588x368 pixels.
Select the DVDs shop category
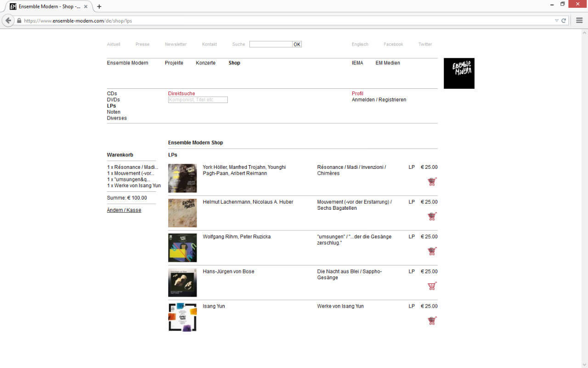(x=113, y=100)
